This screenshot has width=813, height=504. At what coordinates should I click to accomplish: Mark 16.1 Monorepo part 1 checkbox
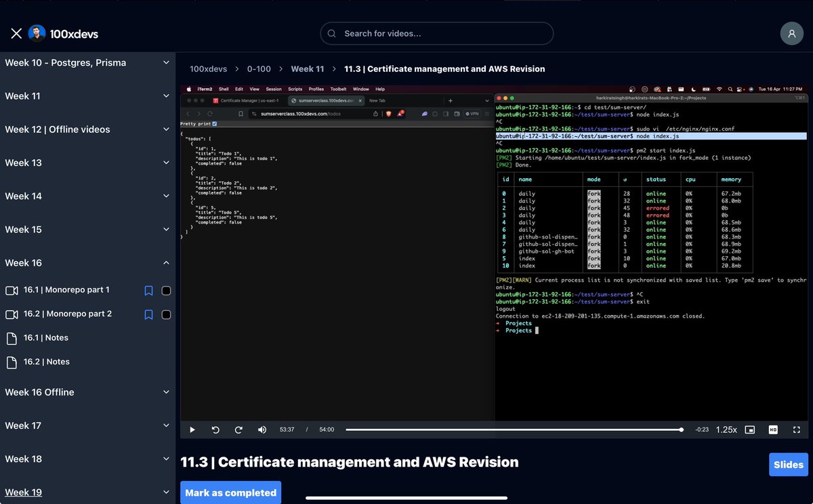(x=166, y=291)
